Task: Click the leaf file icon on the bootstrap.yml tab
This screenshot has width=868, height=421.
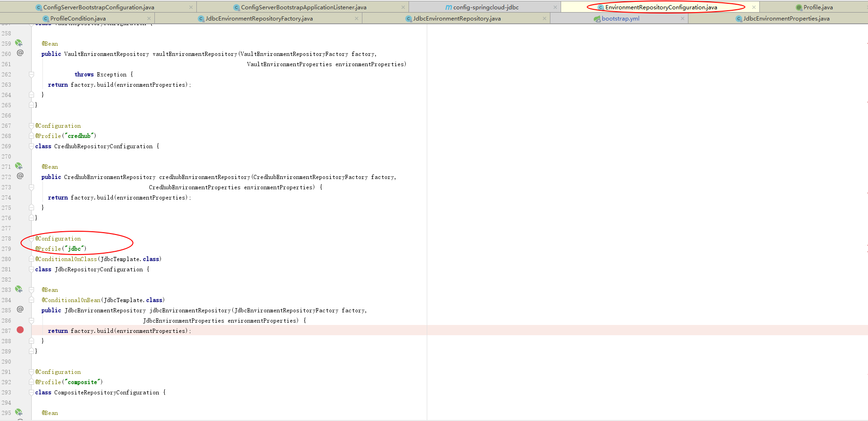Action: coord(596,18)
